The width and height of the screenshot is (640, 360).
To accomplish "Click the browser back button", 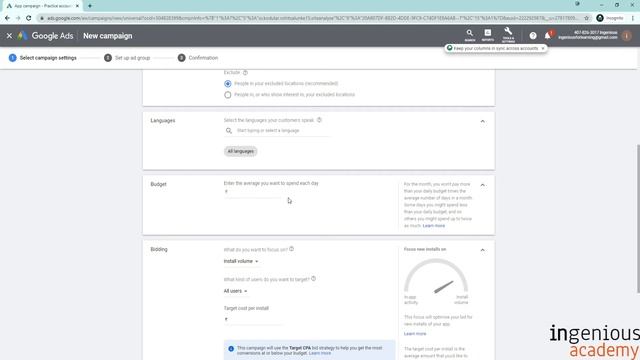I will pos(7,18).
